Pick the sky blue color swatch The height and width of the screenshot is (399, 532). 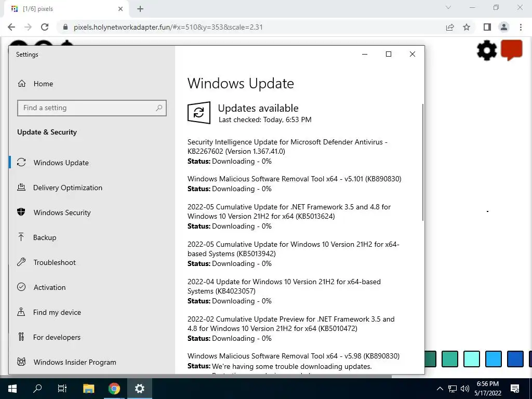point(493,359)
